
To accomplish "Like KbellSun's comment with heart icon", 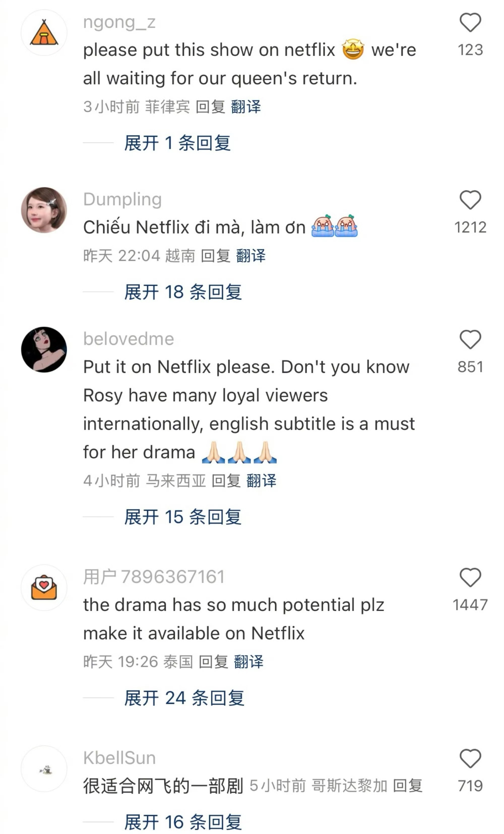I will pyautogui.click(x=470, y=758).
